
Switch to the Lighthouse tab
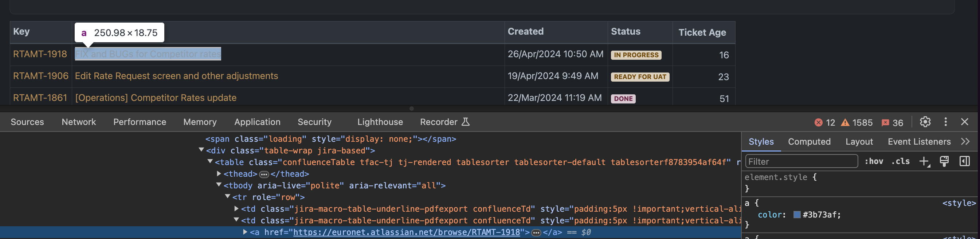click(380, 122)
